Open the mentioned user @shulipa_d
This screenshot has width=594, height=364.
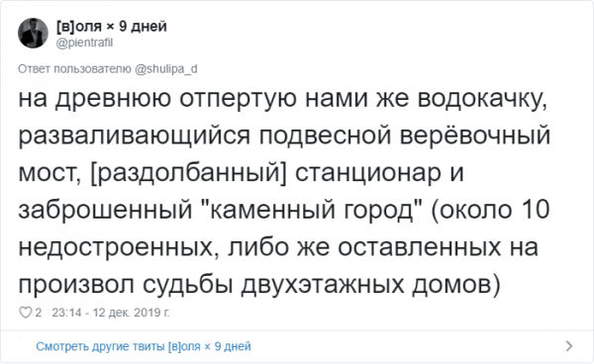[x=166, y=69]
